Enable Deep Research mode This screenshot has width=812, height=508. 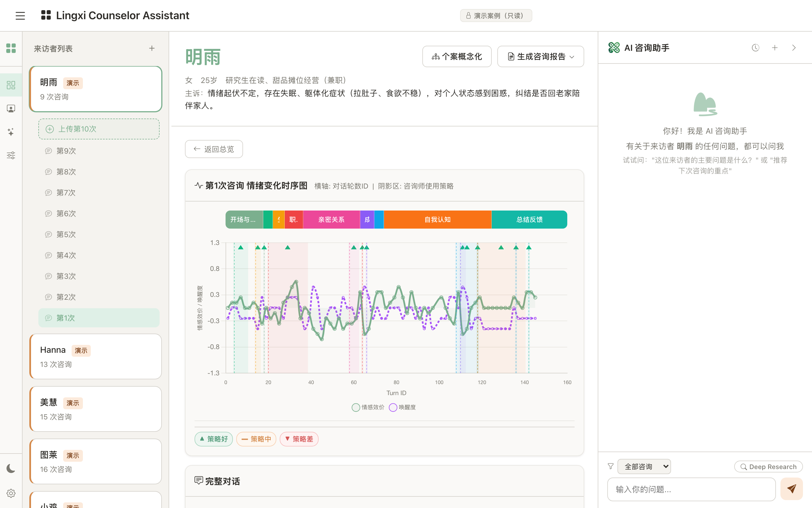[768, 467]
